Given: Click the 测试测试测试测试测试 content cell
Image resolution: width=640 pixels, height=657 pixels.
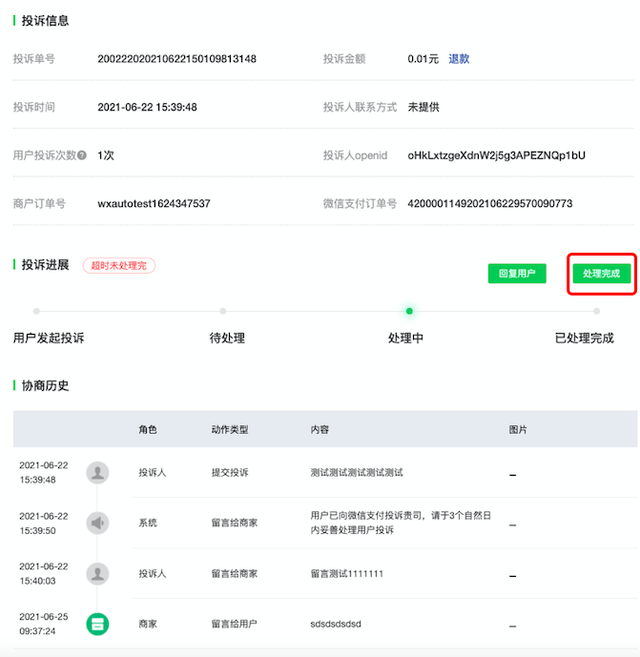Looking at the screenshot, I should (x=357, y=473).
